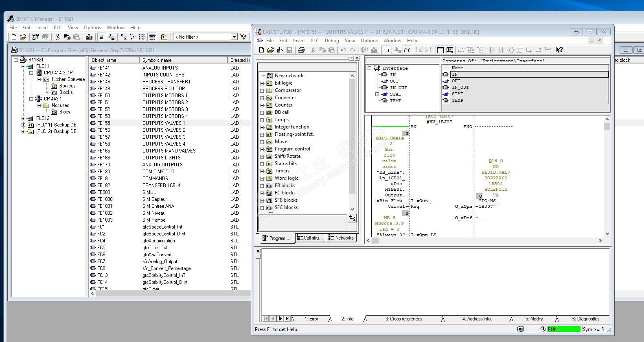The height and width of the screenshot is (342, 644).
Task: Click Paste icon in LAD editor toolbar
Action: 332,50
